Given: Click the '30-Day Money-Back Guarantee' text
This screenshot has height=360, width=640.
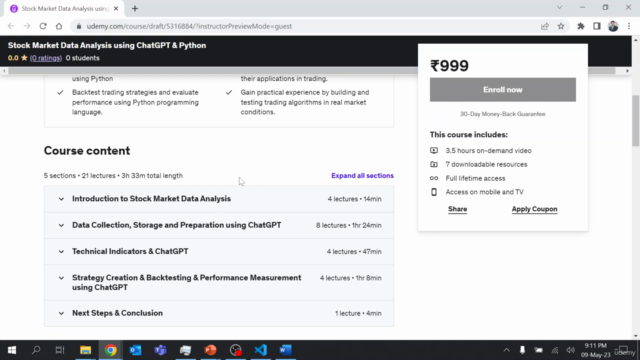Looking at the screenshot, I should point(502,114).
